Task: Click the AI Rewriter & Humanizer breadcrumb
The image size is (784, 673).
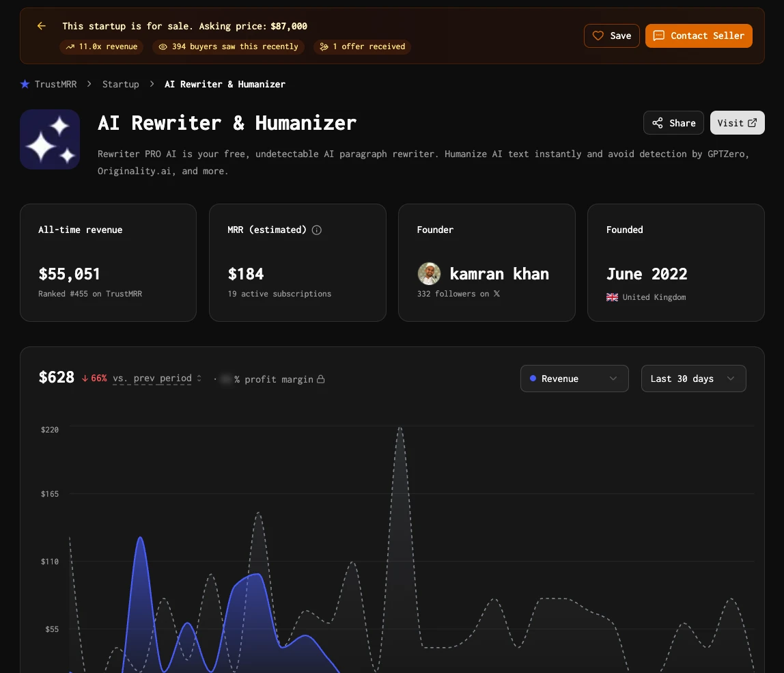Action: click(x=225, y=84)
